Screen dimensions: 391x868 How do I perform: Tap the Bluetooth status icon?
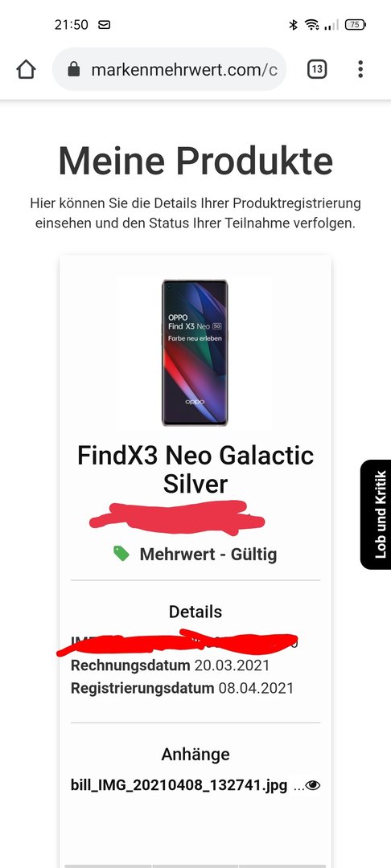click(293, 24)
